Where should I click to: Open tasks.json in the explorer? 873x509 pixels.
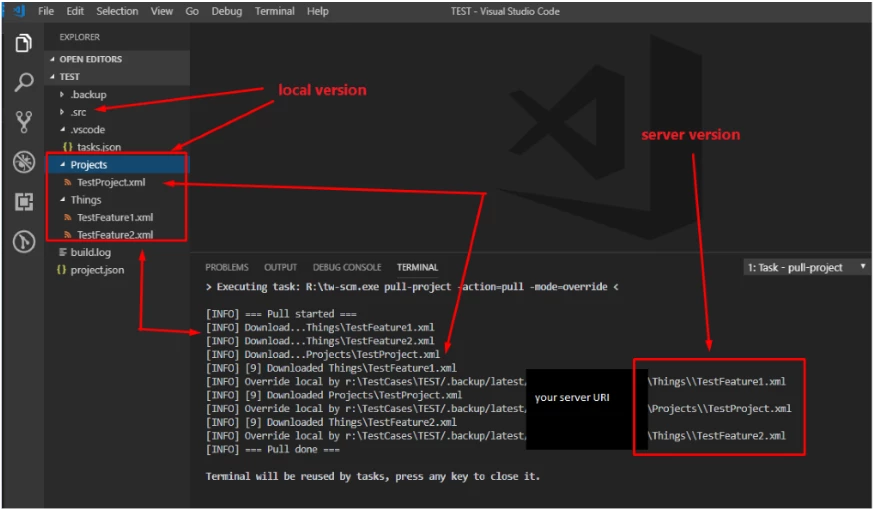click(99, 147)
